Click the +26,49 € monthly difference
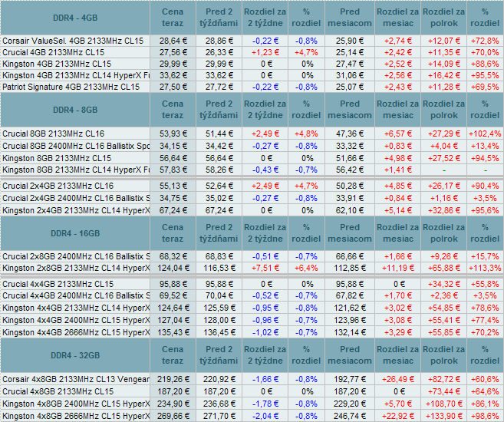Screen dimensions: 504x422 398,379
